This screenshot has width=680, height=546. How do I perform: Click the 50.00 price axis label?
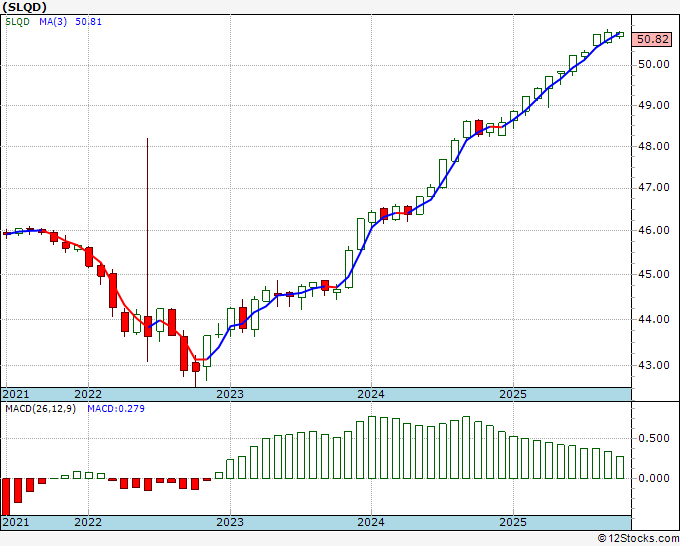[653, 65]
